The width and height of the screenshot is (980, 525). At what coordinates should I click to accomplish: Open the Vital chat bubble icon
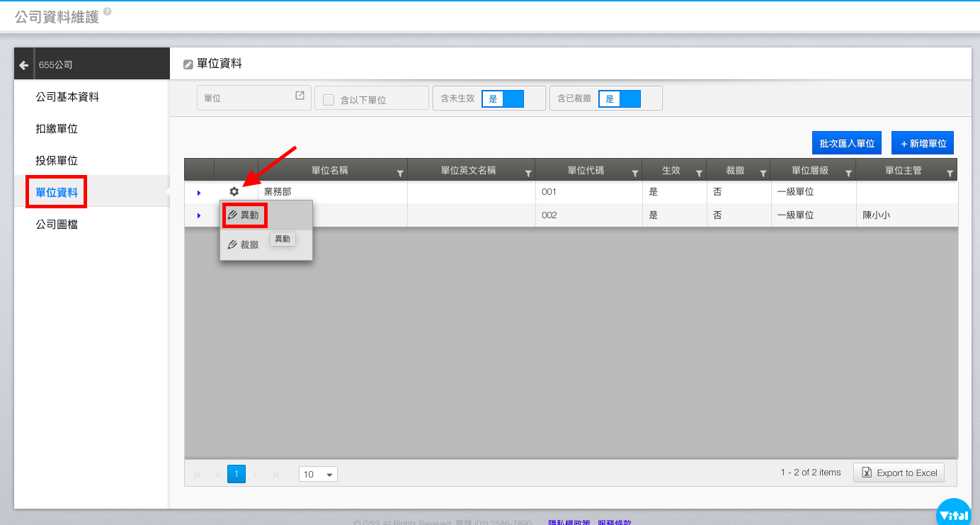click(957, 515)
